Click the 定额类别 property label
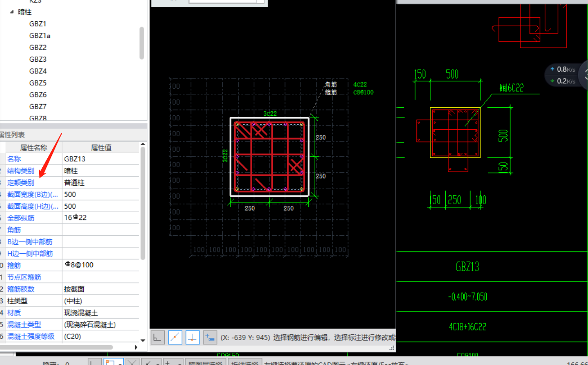 [20, 182]
